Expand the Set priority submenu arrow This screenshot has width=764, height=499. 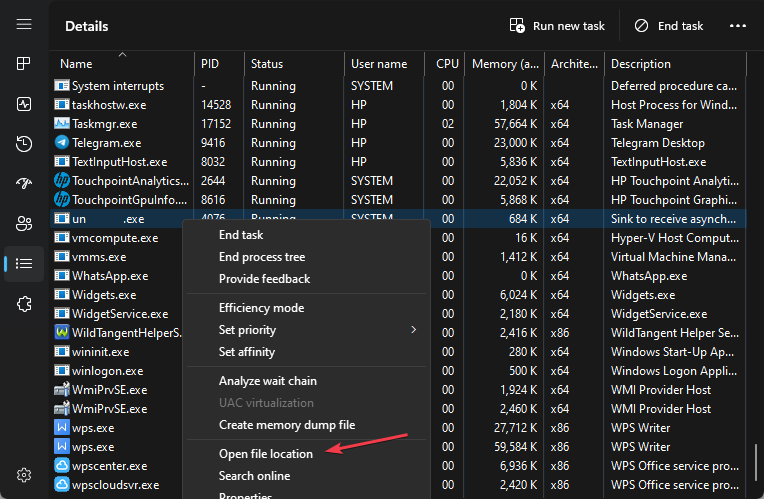pyautogui.click(x=413, y=329)
